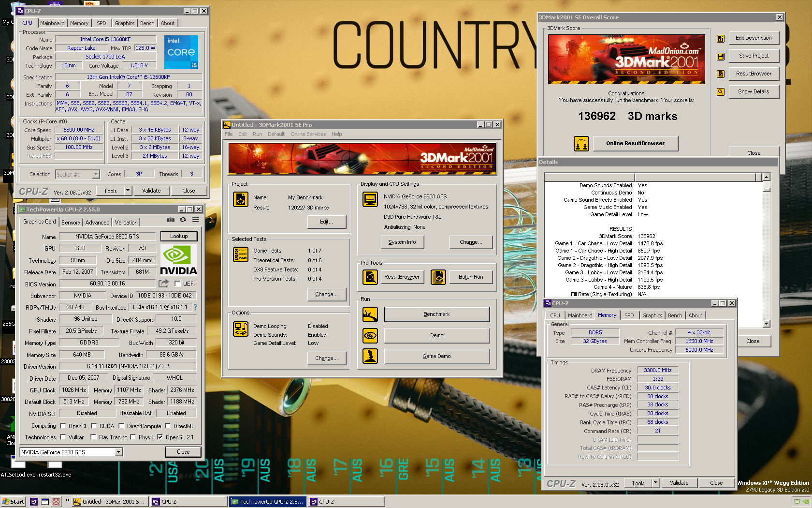Click the Online ResultBrowser icon
This screenshot has height=508, width=812.
click(x=581, y=144)
